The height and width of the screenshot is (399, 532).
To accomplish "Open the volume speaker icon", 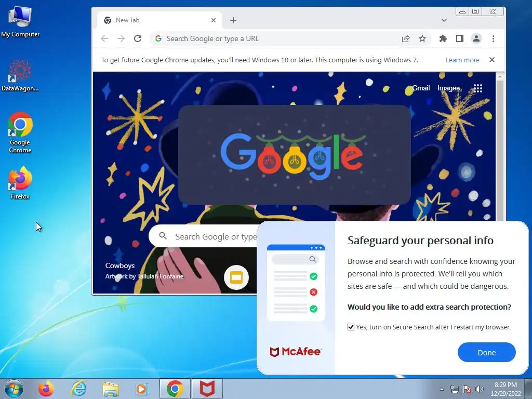I will [x=480, y=389].
